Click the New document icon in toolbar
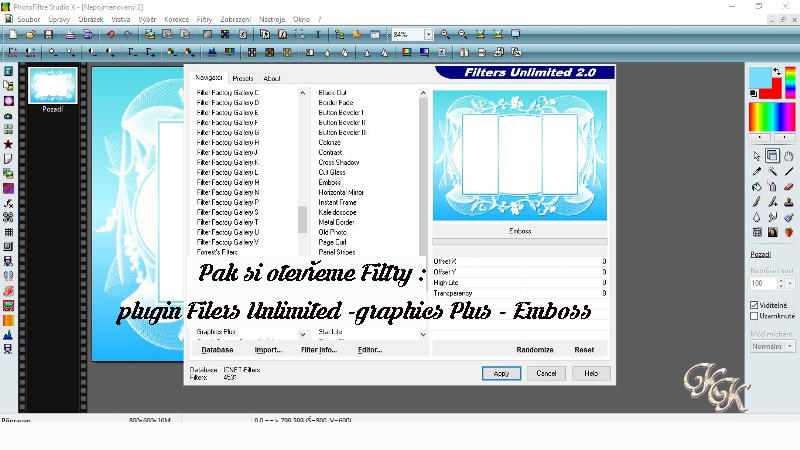The width and height of the screenshot is (800, 450). tap(13, 34)
